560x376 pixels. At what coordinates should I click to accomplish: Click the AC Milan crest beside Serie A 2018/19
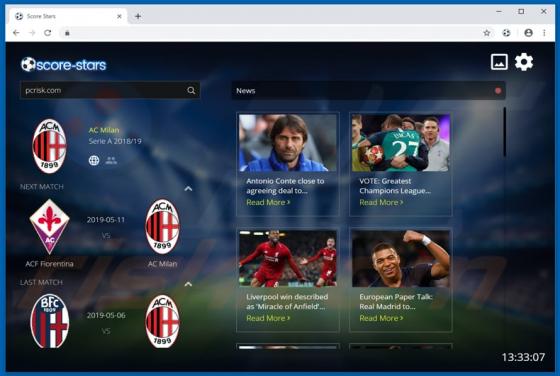(x=49, y=146)
